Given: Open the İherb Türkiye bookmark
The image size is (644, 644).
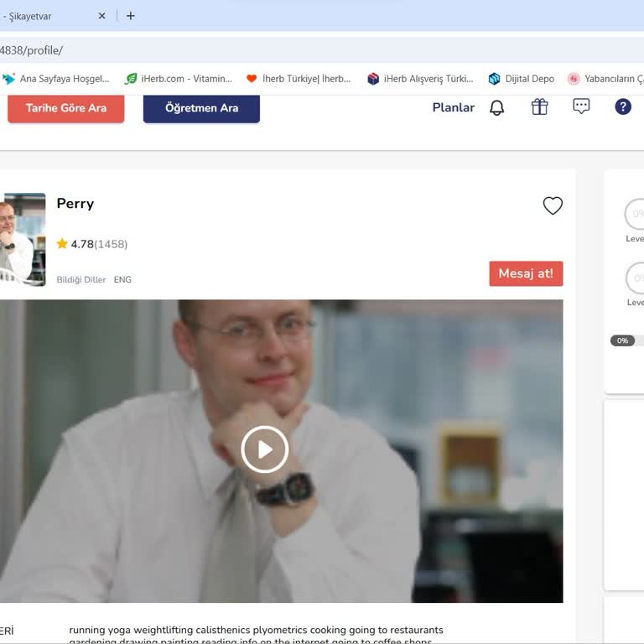Looking at the screenshot, I should [299, 79].
